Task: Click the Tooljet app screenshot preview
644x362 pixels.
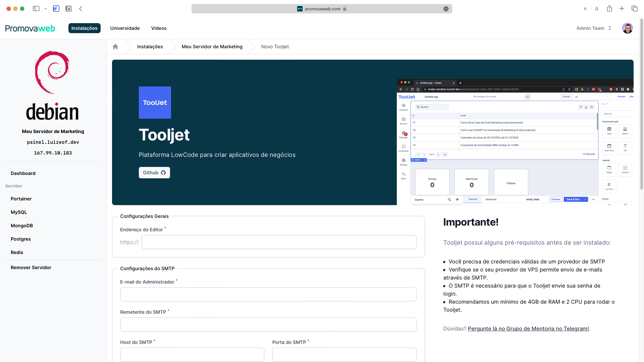Action: 515,142
